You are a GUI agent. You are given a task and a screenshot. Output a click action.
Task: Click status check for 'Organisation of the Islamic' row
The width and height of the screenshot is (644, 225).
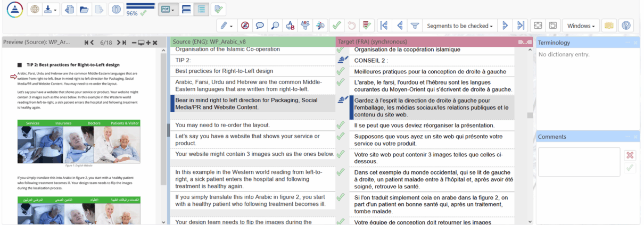(x=341, y=49)
